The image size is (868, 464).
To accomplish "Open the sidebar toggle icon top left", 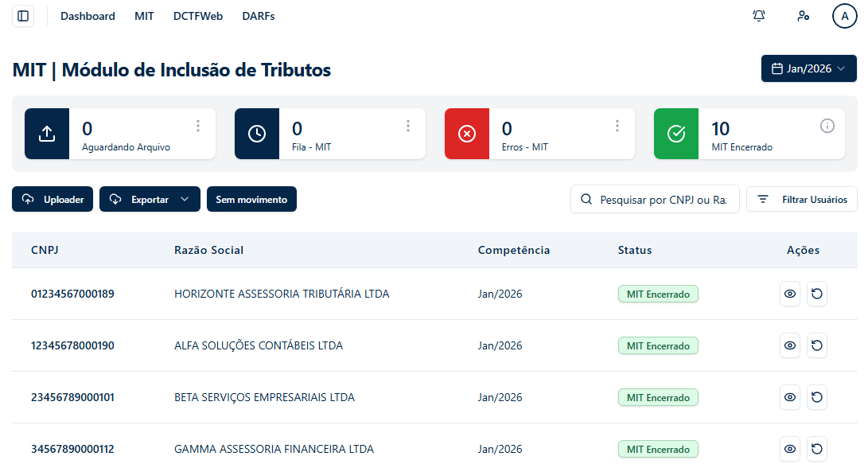I will coord(22,15).
